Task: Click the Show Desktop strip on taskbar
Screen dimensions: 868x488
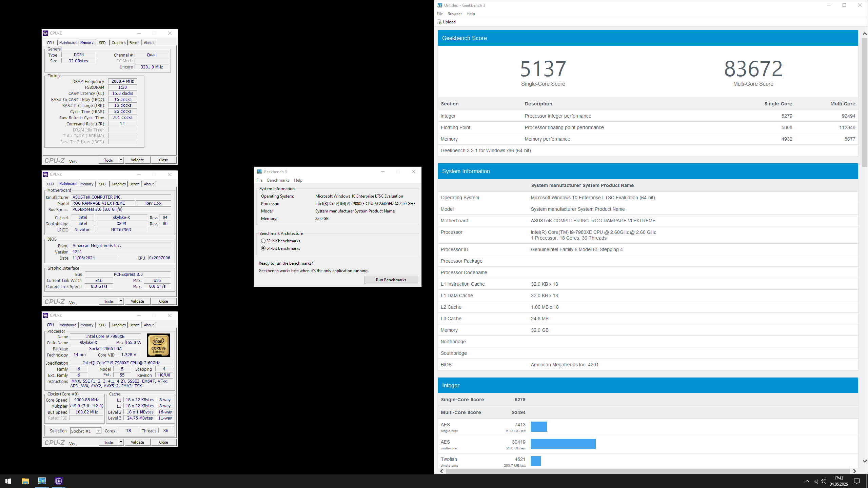Action: [x=867, y=481]
